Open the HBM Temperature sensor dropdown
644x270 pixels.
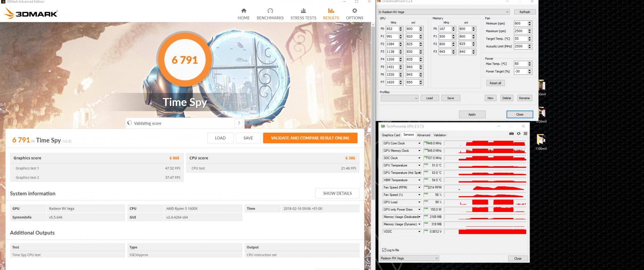pyautogui.click(x=419, y=180)
